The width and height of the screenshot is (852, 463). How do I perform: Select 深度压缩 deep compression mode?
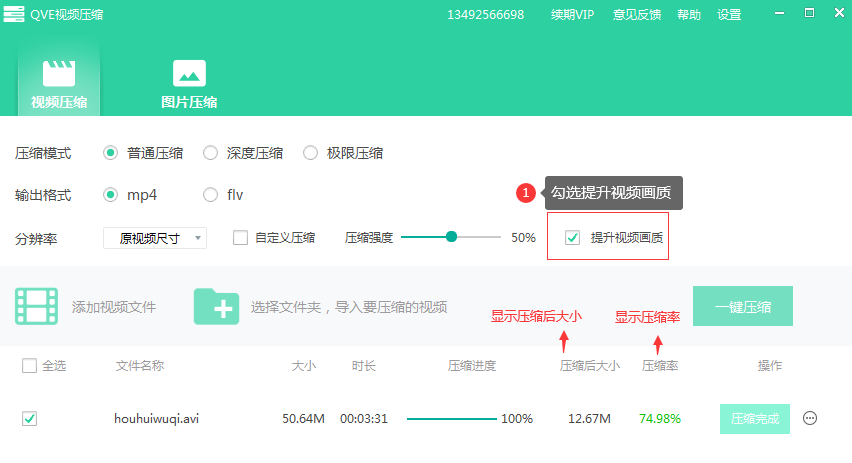click(x=211, y=153)
